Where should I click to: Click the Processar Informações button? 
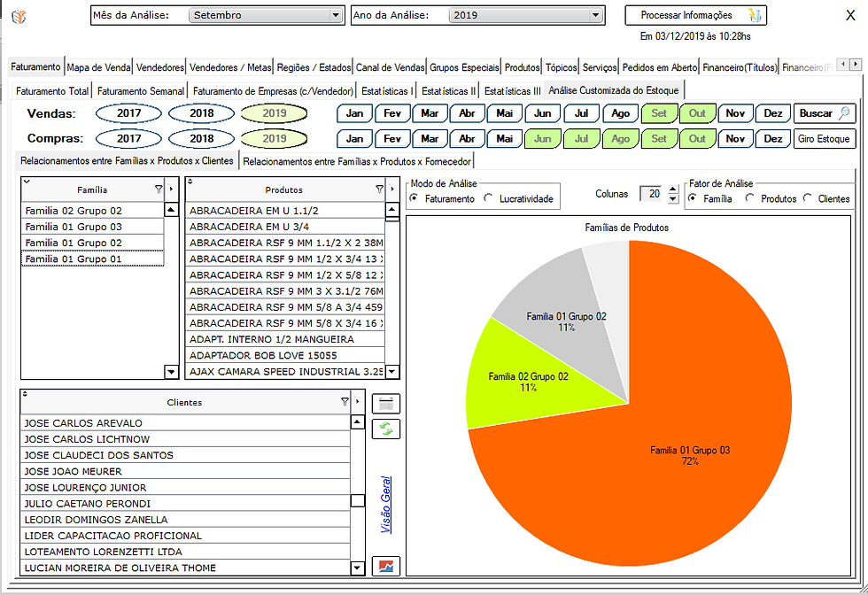696,16
